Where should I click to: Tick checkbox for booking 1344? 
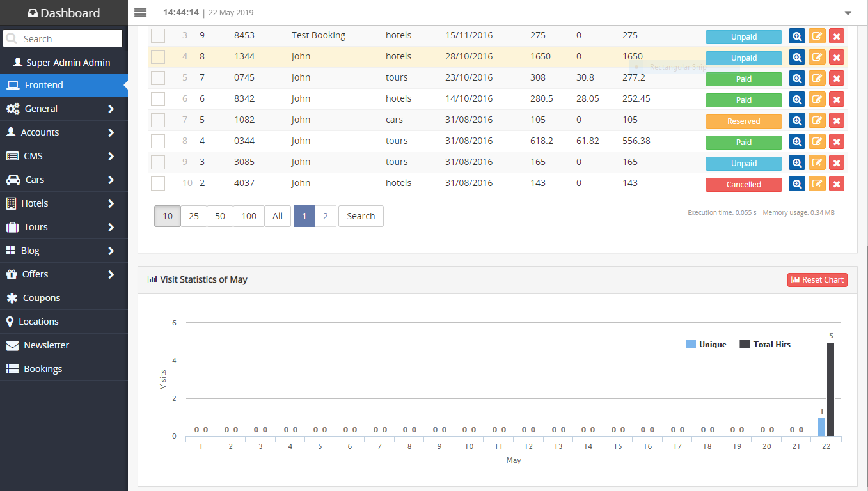tap(158, 57)
